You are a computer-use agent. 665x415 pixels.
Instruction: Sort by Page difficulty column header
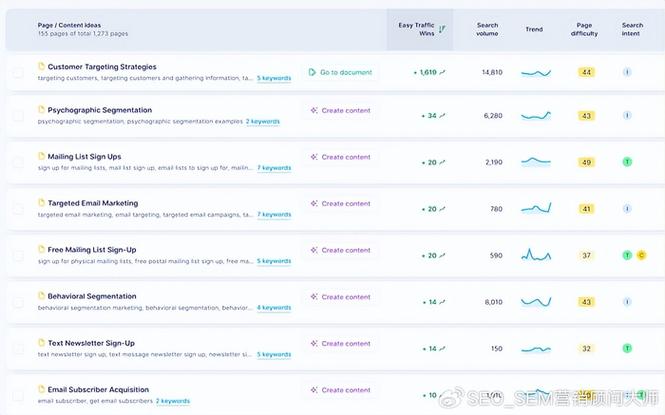click(584, 29)
